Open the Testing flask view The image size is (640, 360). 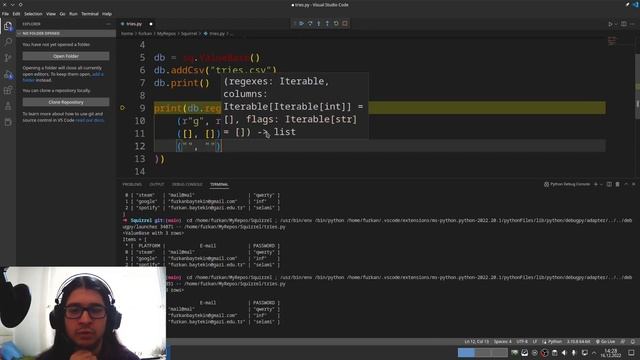8,106
